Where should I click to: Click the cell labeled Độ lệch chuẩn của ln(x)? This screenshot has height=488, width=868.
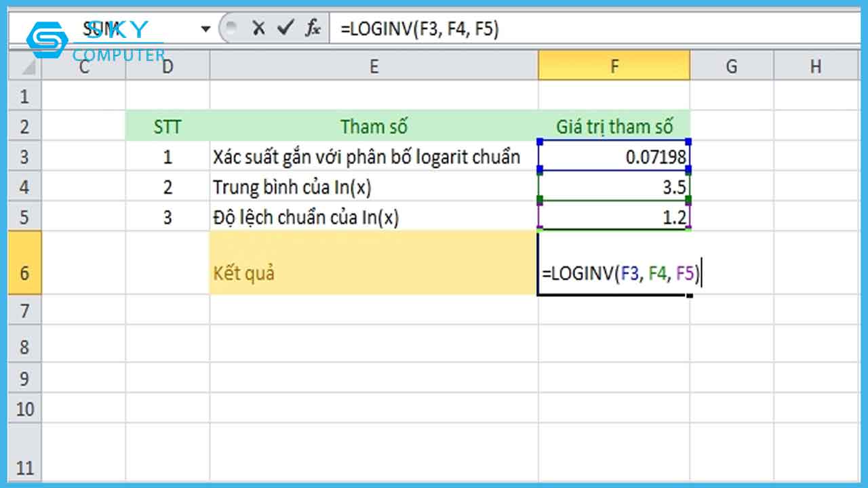pos(373,218)
